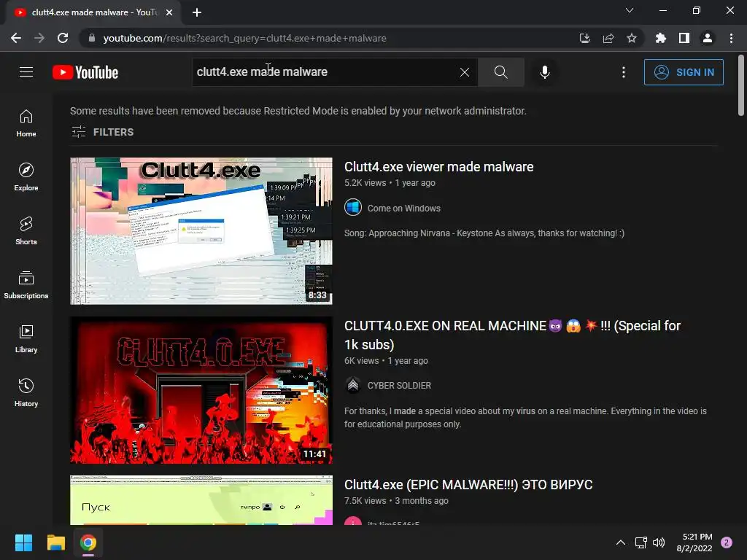
Task: Click the Come on Windows channel avatar
Action: click(353, 208)
